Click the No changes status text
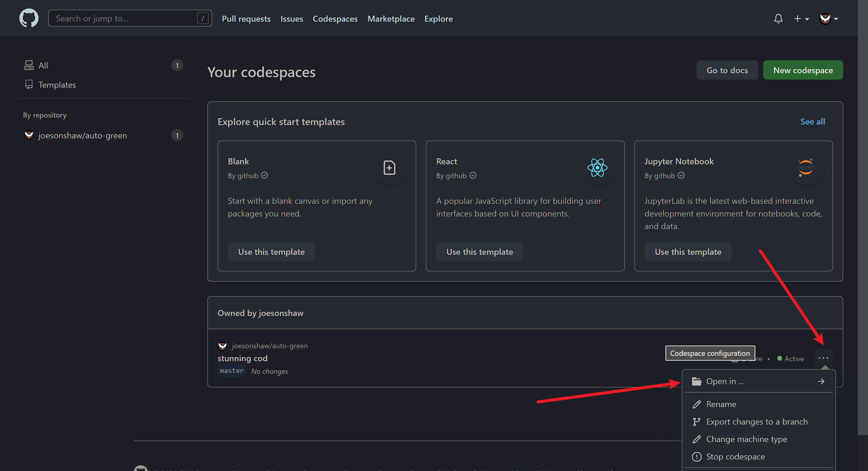This screenshot has height=471, width=868. 269,371
